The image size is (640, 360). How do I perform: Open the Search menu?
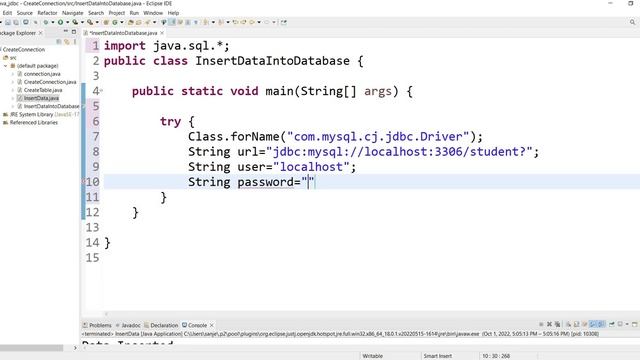[96, 13]
